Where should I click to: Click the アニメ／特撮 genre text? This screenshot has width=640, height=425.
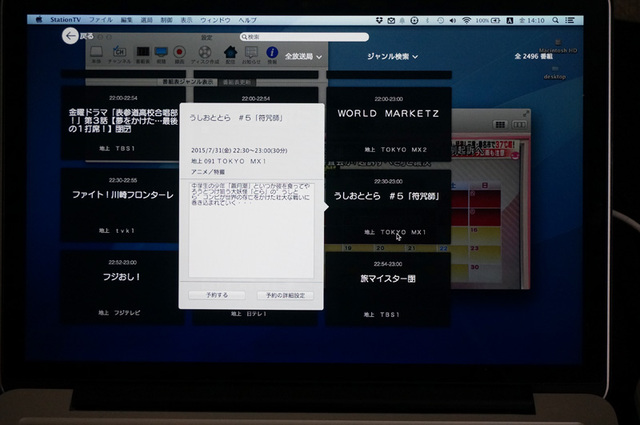click(x=208, y=172)
